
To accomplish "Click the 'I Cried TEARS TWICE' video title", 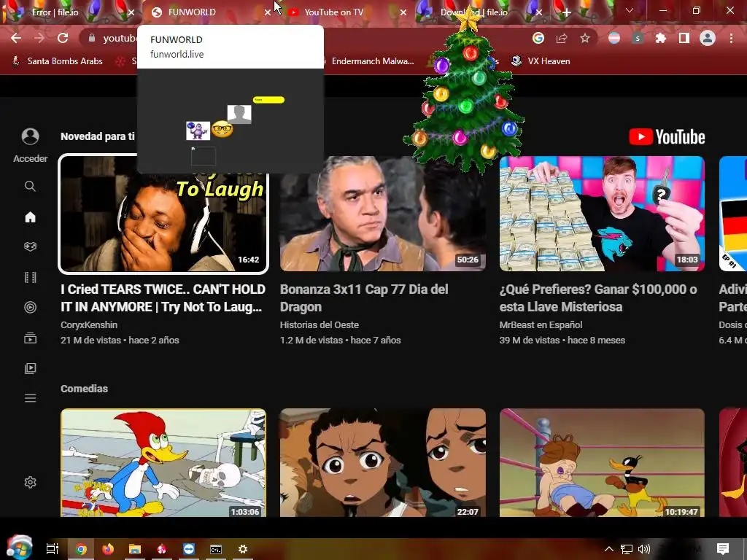I will (x=163, y=298).
